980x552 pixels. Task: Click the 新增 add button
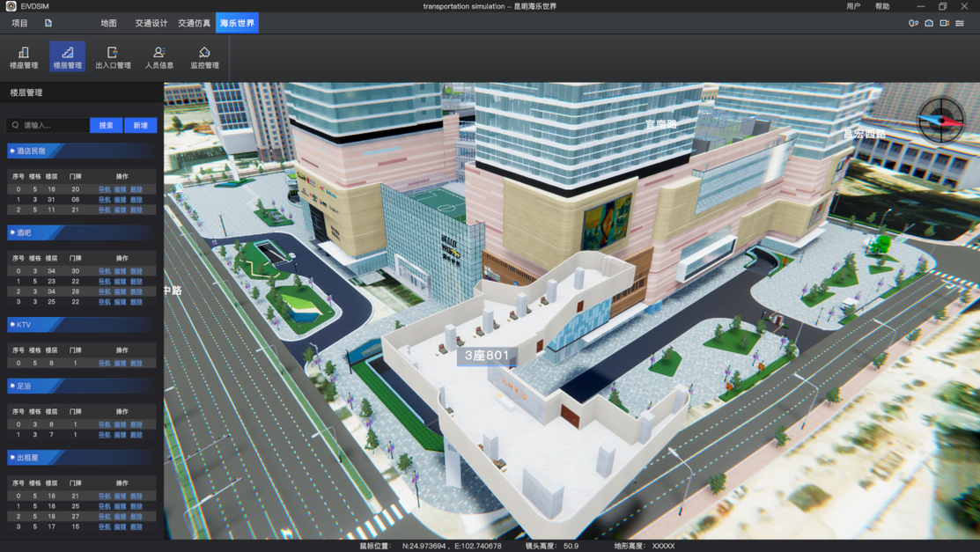tap(140, 126)
